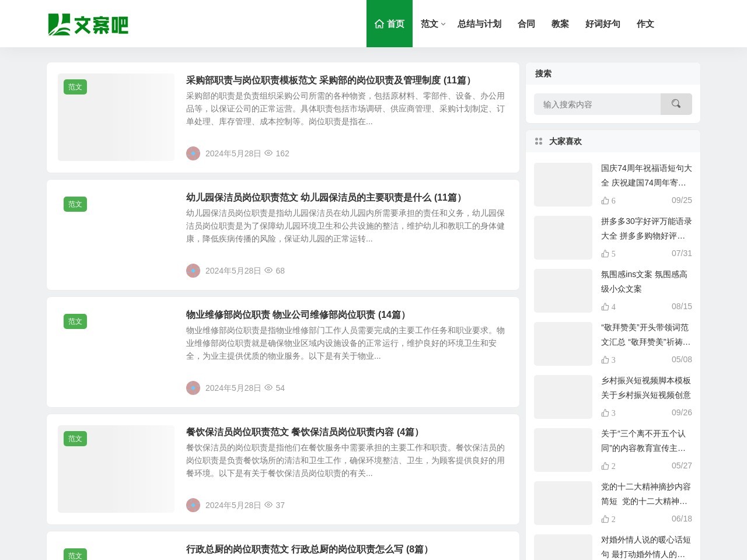Open sidebar post 拼多多30字好评万能语录
The image size is (747, 560).
pyautogui.click(x=647, y=228)
